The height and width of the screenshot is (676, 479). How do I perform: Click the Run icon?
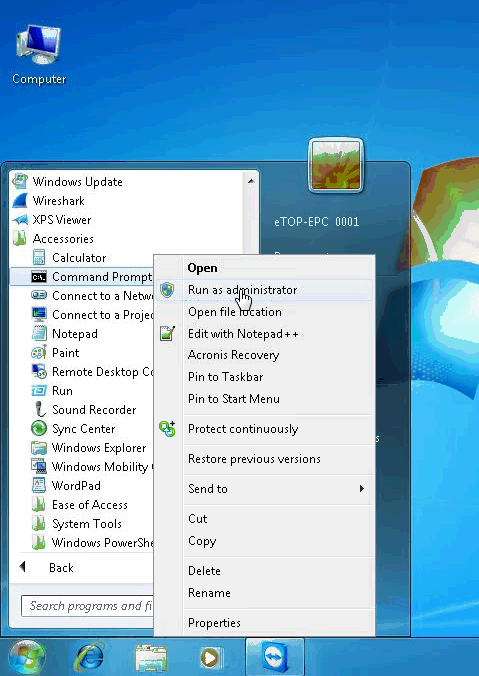click(39, 390)
